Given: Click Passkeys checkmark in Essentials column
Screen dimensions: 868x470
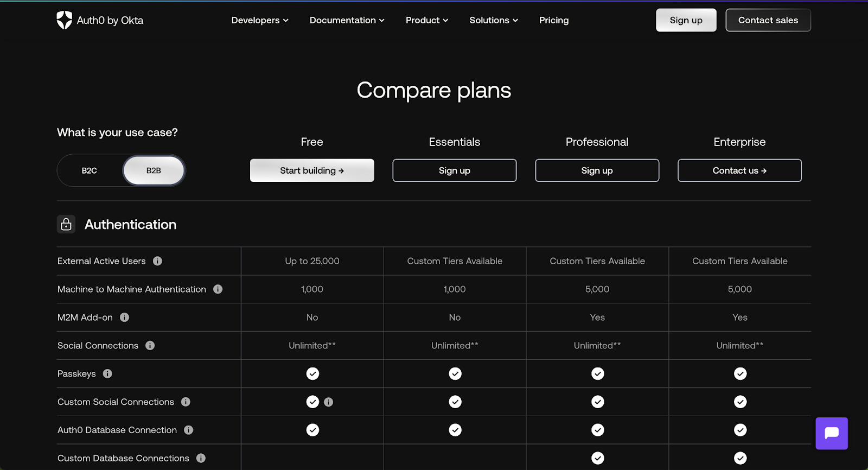Looking at the screenshot, I should tap(455, 374).
